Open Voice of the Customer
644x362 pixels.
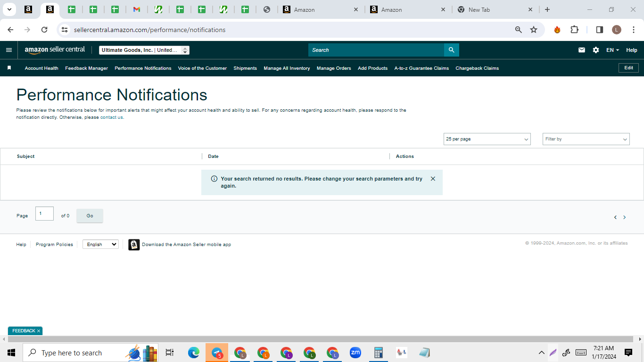tap(202, 68)
